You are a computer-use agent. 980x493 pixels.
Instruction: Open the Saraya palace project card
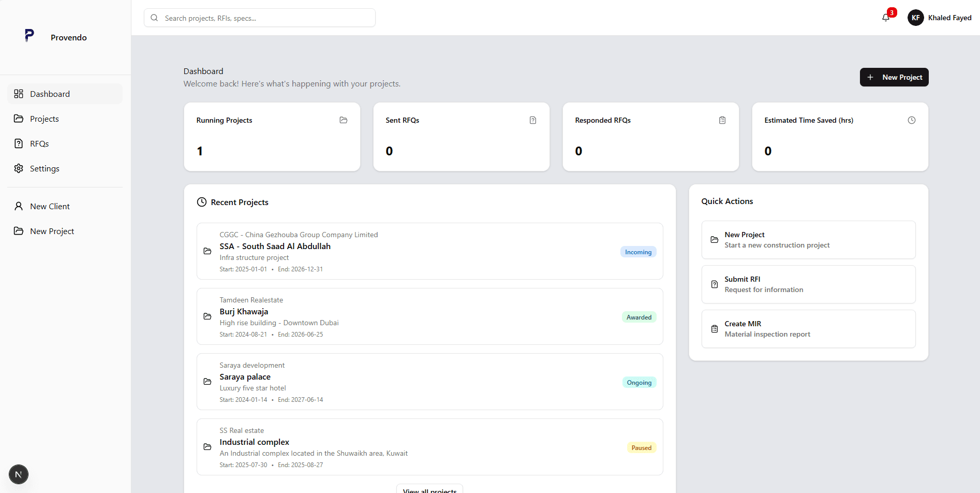point(429,382)
